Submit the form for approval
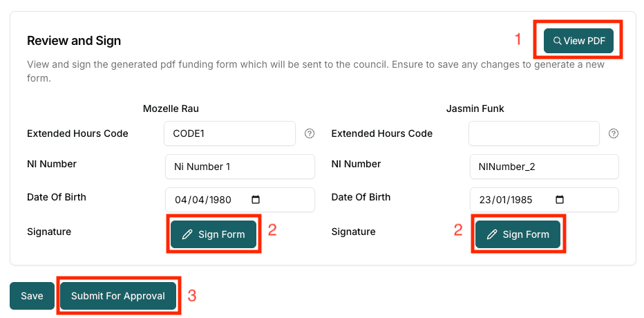The width and height of the screenshot is (644, 318). [x=118, y=296]
